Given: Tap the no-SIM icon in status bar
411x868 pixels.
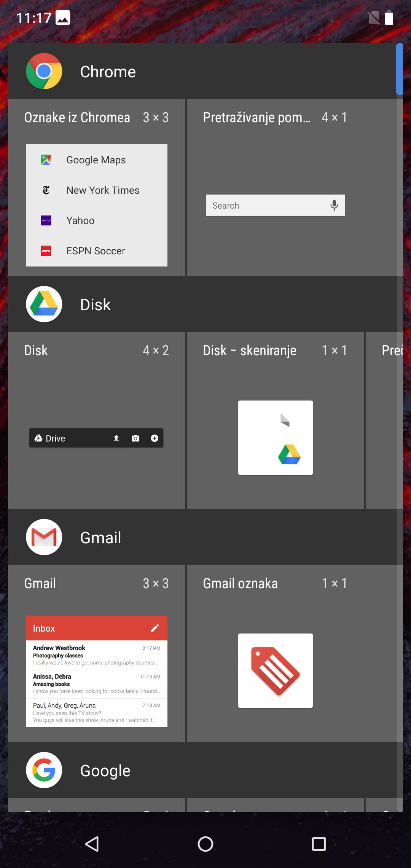Looking at the screenshot, I should tap(374, 18).
